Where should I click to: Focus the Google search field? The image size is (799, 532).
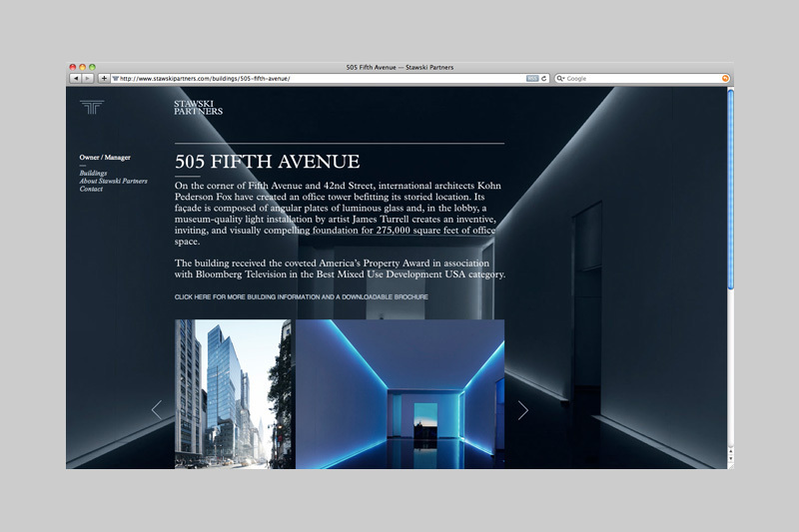tap(642, 79)
